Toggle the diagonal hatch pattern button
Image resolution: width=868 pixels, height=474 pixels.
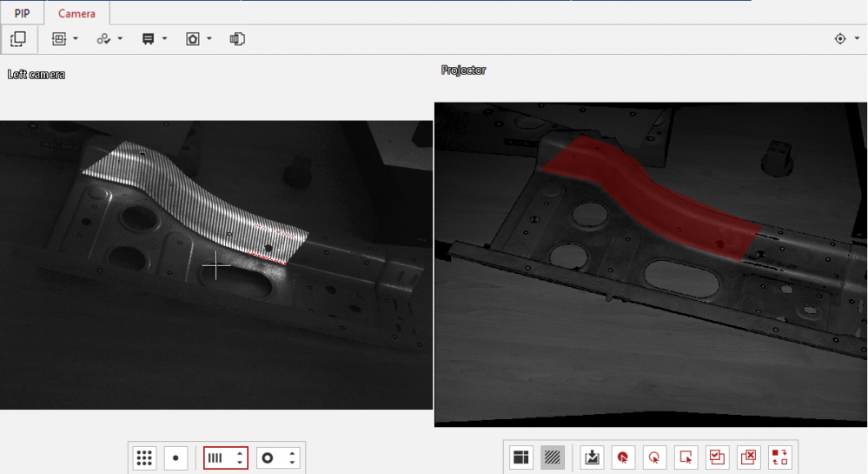(x=552, y=457)
